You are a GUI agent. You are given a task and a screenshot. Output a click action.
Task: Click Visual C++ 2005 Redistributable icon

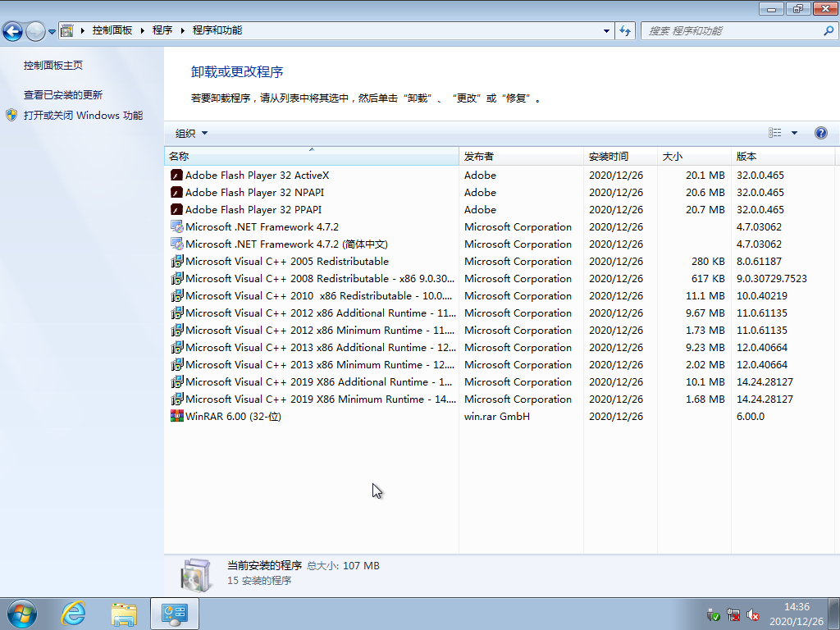point(177,262)
